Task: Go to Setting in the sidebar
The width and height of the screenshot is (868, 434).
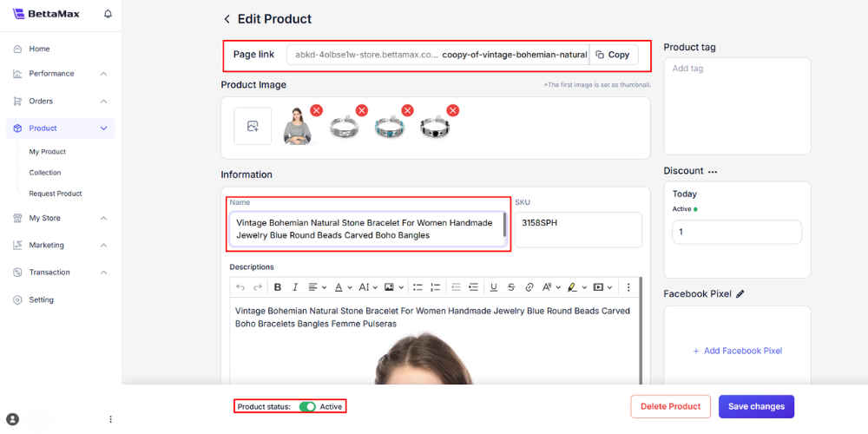Action: pos(41,299)
